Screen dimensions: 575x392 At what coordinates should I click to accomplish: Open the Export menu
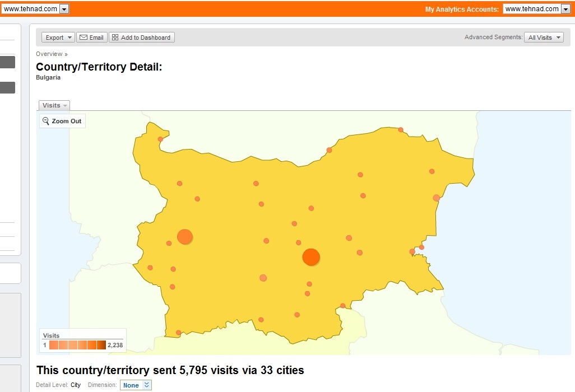click(x=58, y=38)
